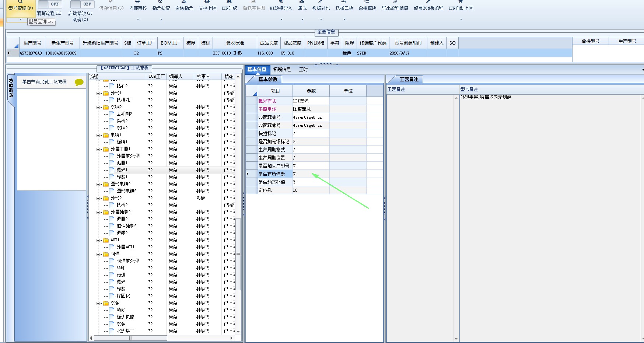Screen dimensions: 644x343
Task: Toggle the 编写流程 (R) OFF switch
Action: pyautogui.click(x=50, y=4)
